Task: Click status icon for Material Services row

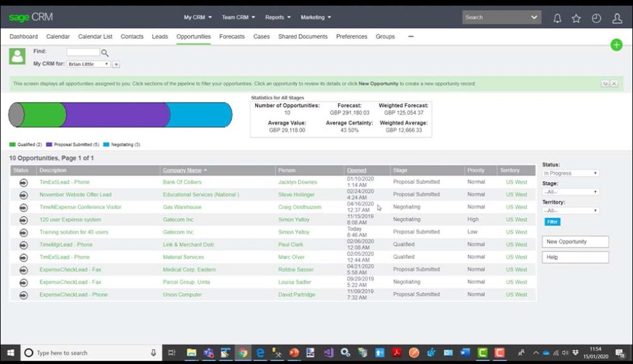Action: [23, 258]
